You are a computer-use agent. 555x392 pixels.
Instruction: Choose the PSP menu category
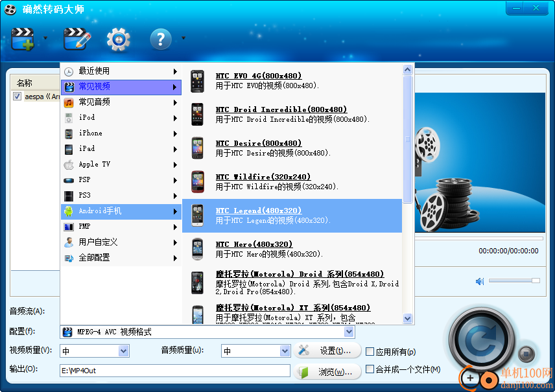point(121,180)
